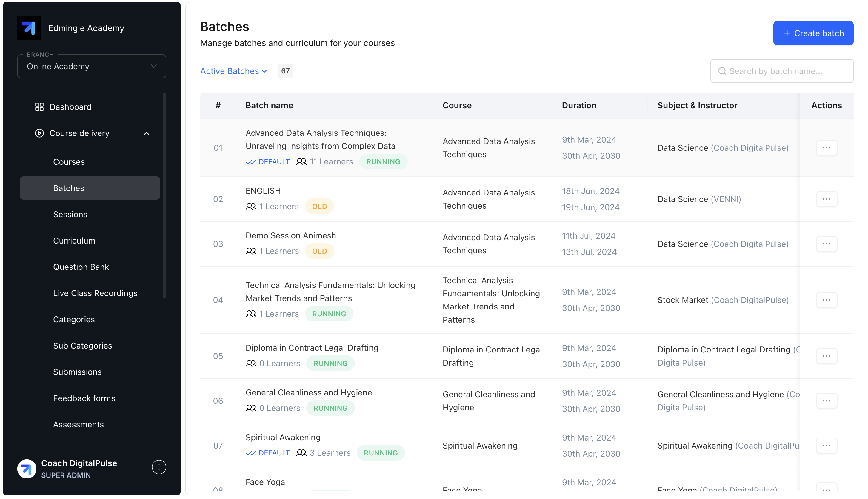868x499 pixels.
Task: Click the Edmingle Academy logo icon
Action: [x=29, y=28]
